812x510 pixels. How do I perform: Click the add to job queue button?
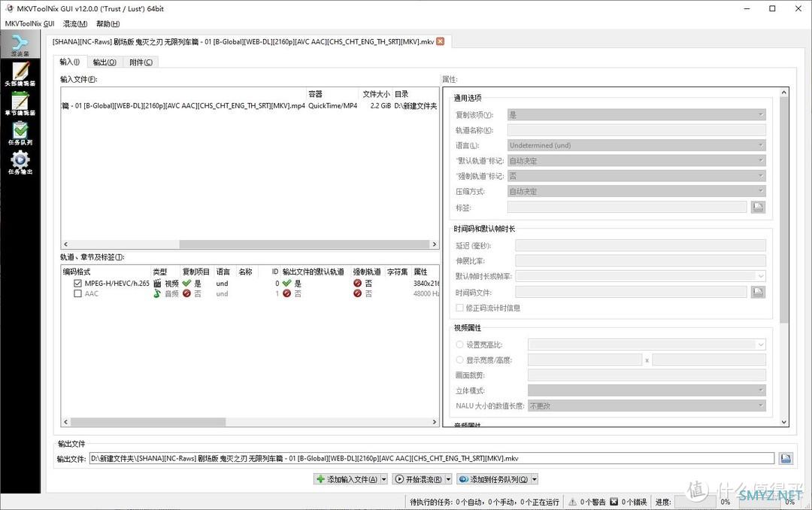tap(493, 479)
